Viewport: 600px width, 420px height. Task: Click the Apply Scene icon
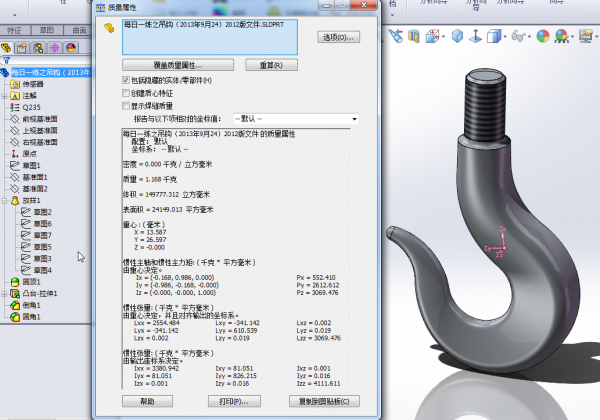click(562, 36)
